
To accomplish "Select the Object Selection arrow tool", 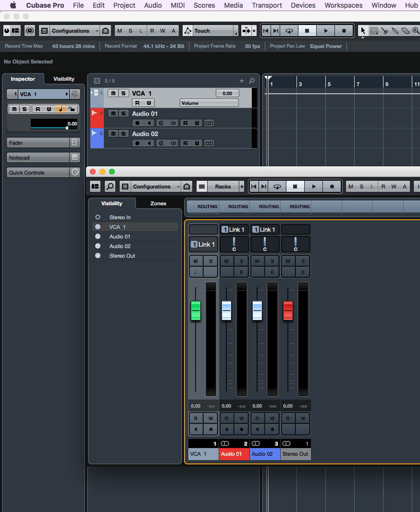I will [363, 31].
